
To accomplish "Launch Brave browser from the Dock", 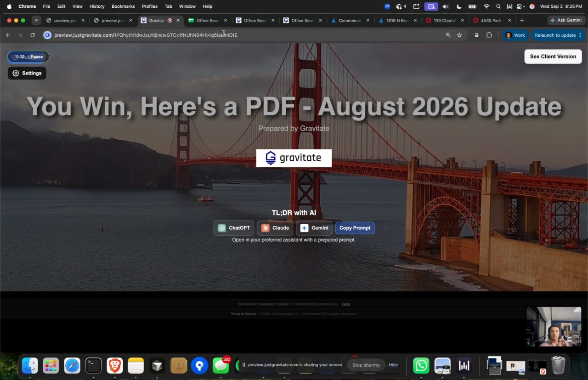I will tap(115, 366).
